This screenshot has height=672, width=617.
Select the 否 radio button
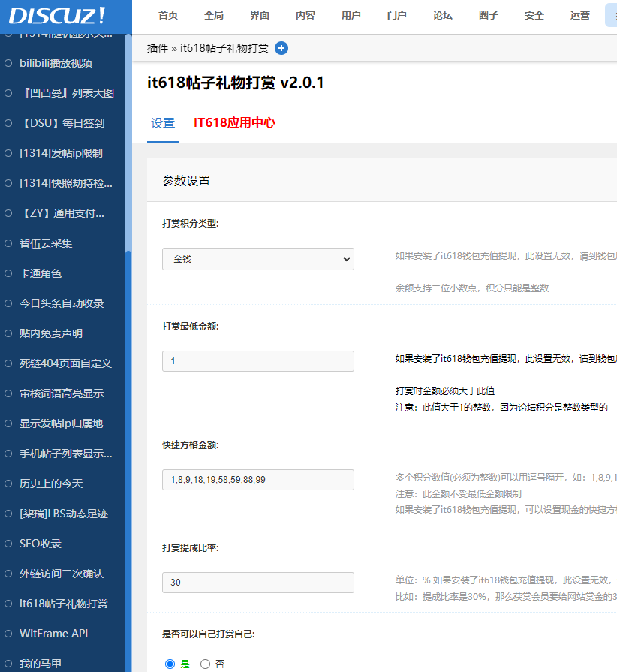pyautogui.click(x=204, y=664)
